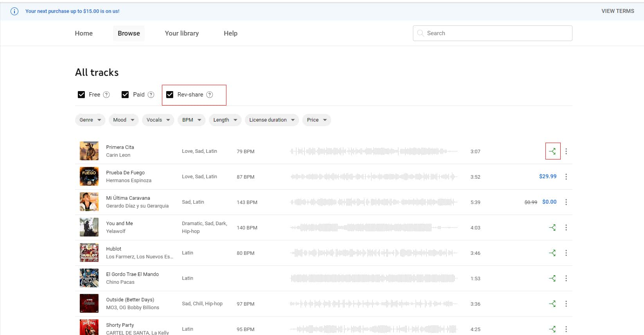Click the rev-share icon for Primera Cita
This screenshot has width=644, height=335.
tap(553, 151)
